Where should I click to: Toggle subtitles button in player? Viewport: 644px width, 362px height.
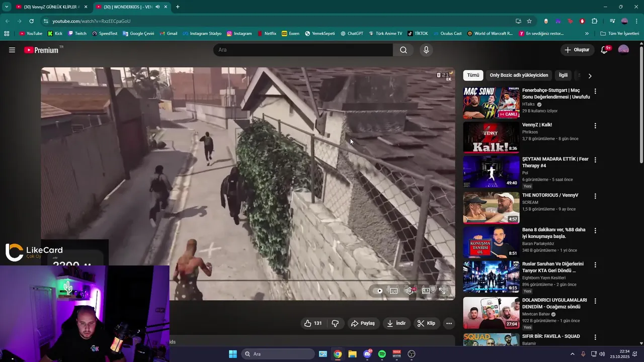coord(394,291)
